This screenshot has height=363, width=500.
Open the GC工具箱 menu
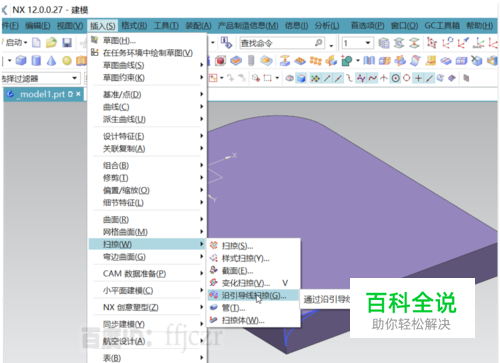point(442,26)
